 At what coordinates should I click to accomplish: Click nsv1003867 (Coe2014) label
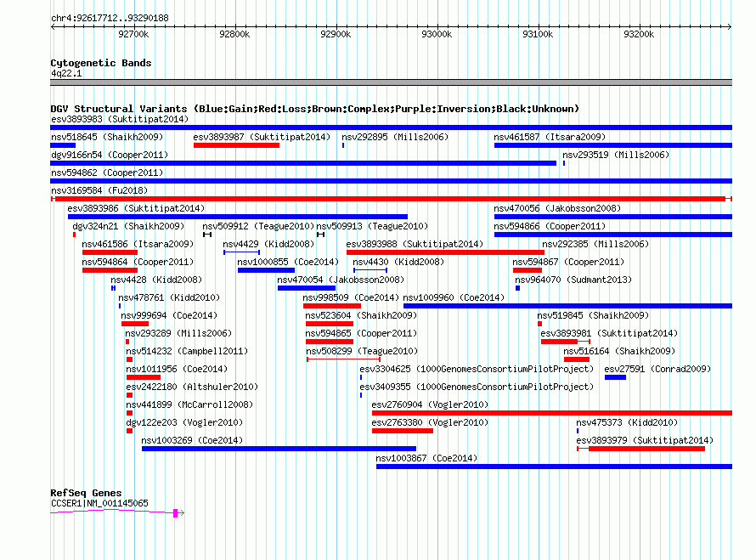426,458
